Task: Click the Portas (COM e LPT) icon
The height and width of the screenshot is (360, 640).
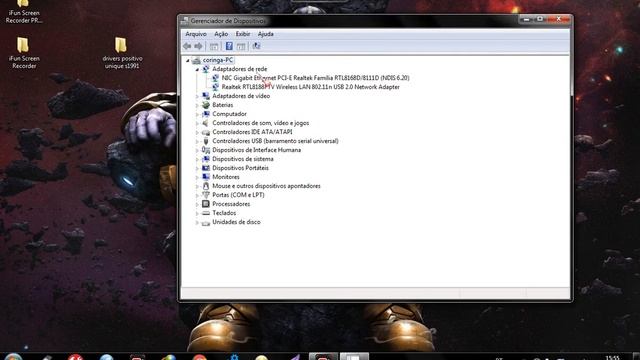Action: (206, 195)
